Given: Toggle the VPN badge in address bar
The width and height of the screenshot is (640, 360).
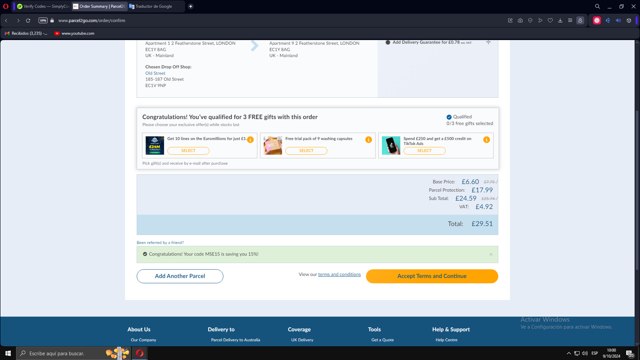Looking at the screenshot, I should (43, 20).
